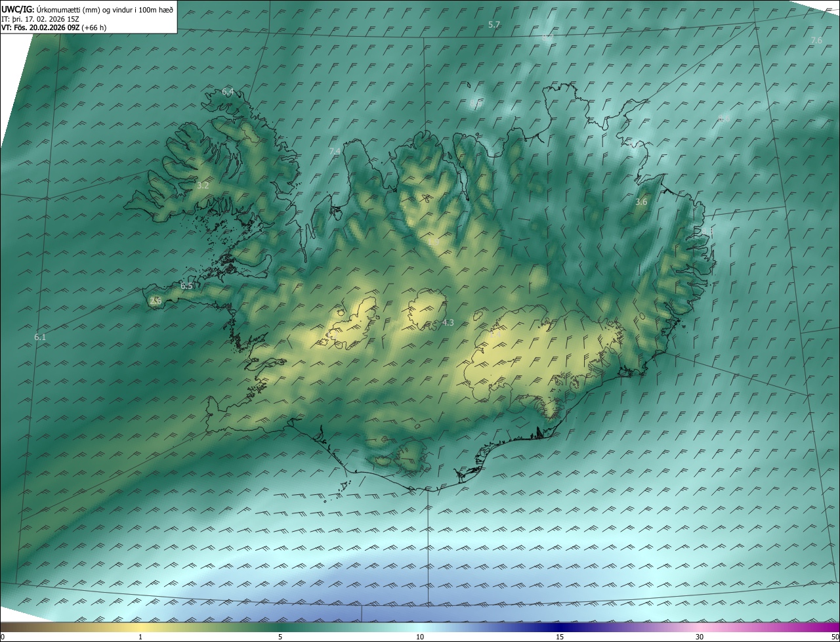Click the map title 'Úrkomumætti (mm) og vindur í 100m hæð'
Image resolution: width=840 pixels, height=642 pixels.
(104, 9)
